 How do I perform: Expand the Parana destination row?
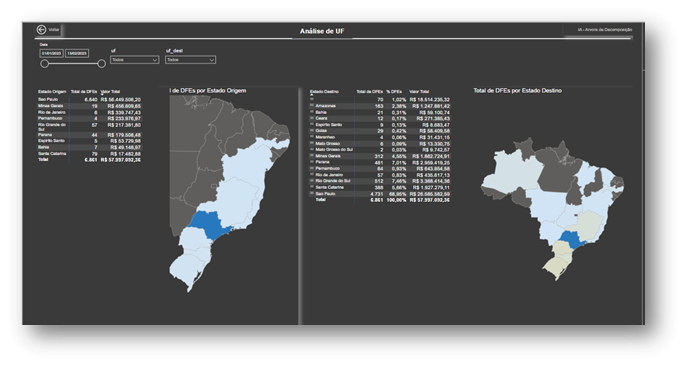pos(312,162)
